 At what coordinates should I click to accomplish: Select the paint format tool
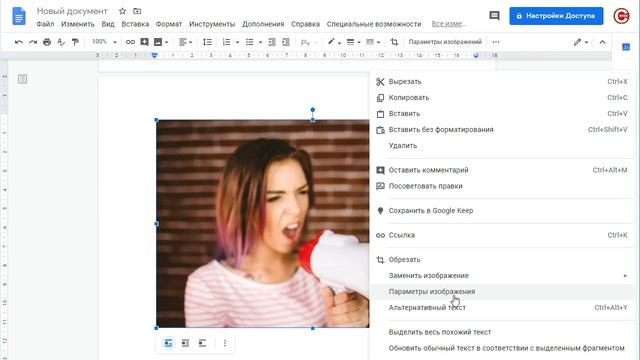75,42
